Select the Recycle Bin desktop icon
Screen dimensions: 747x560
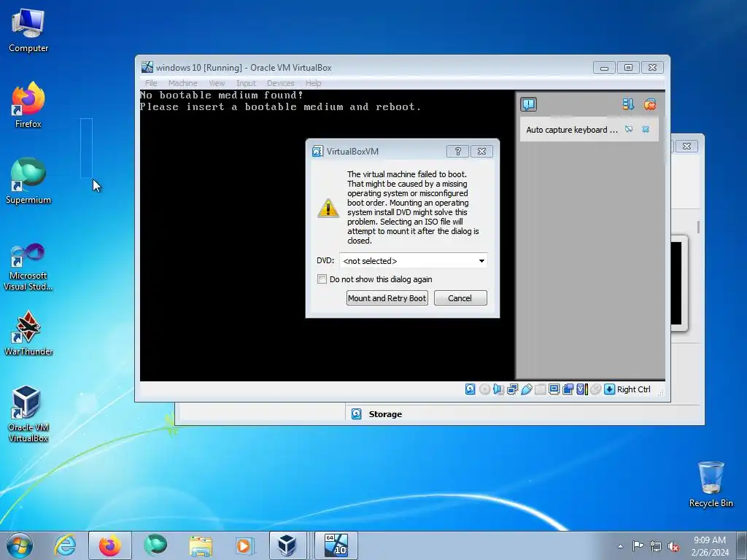[x=711, y=485]
